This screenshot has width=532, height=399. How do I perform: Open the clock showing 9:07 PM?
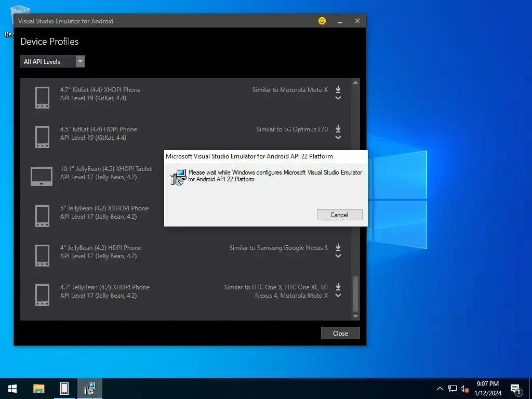point(487,389)
